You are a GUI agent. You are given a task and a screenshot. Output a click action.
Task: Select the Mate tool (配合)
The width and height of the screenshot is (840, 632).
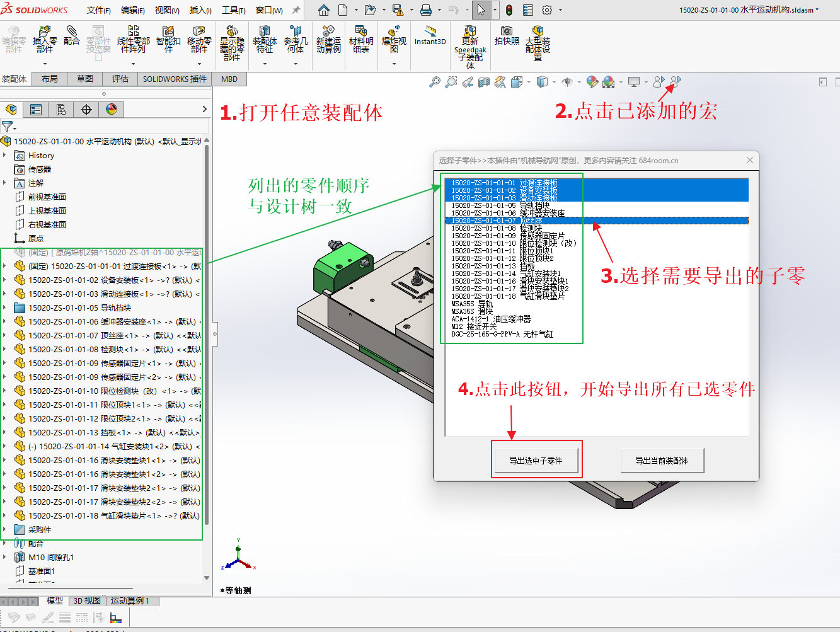coord(72,36)
